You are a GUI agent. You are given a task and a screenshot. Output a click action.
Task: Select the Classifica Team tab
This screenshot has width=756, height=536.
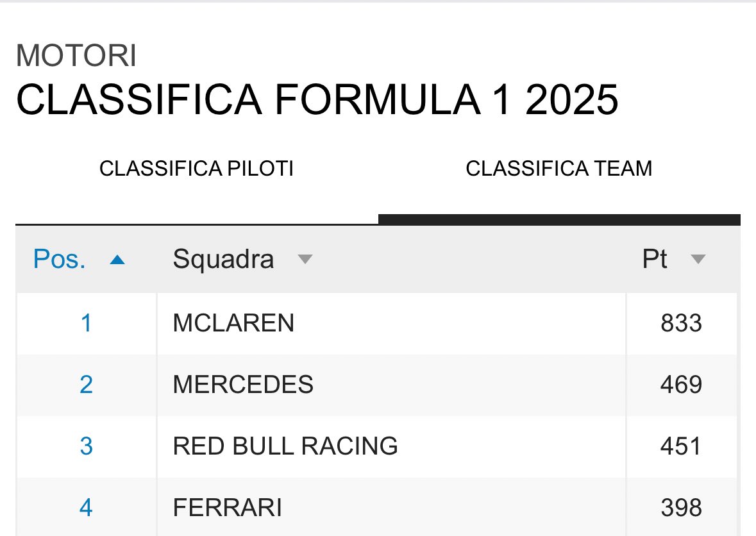[559, 169]
